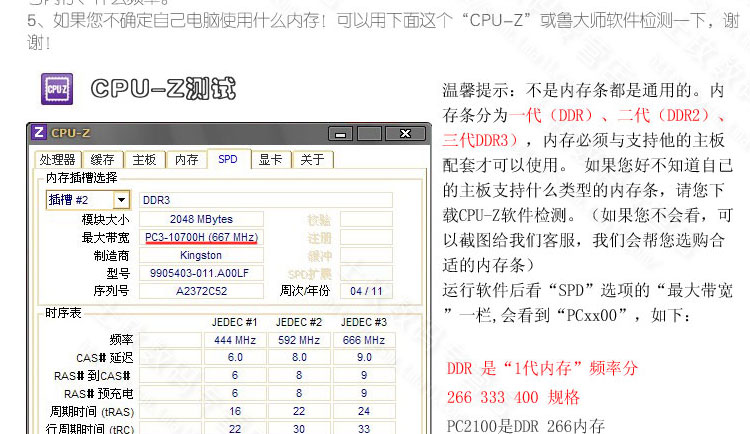Click the 制造商 label
Screen dimensions: 750x434
click(x=112, y=256)
